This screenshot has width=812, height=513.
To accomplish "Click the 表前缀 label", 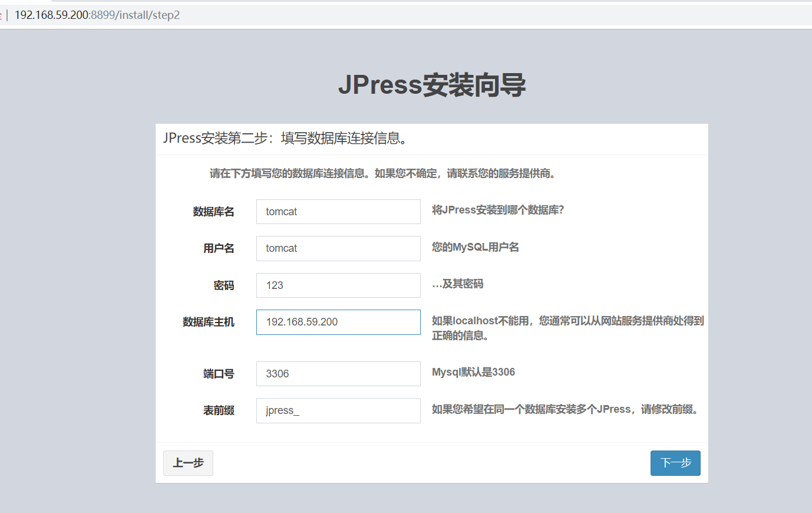I will pyautogui.click(x=219, y=410).
